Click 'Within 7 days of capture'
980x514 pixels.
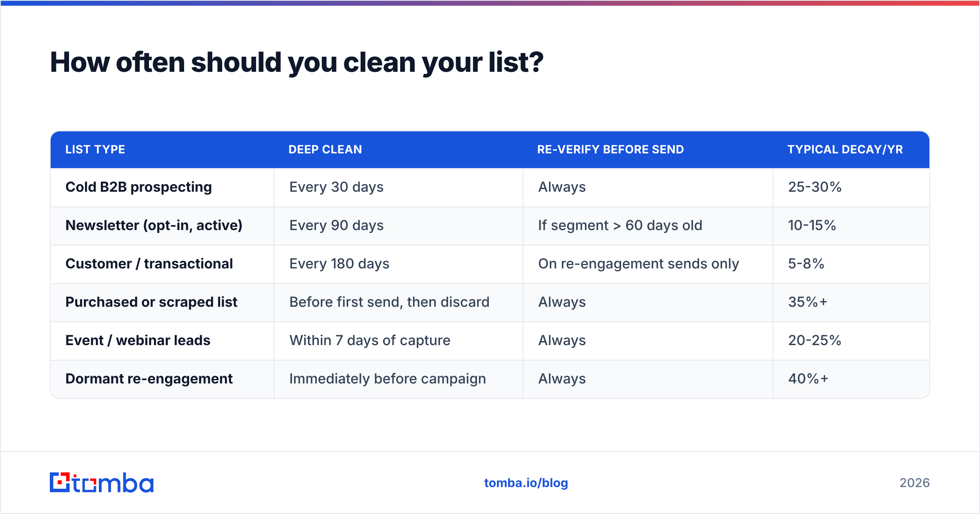pyautogui.click(x=370, y=341)
